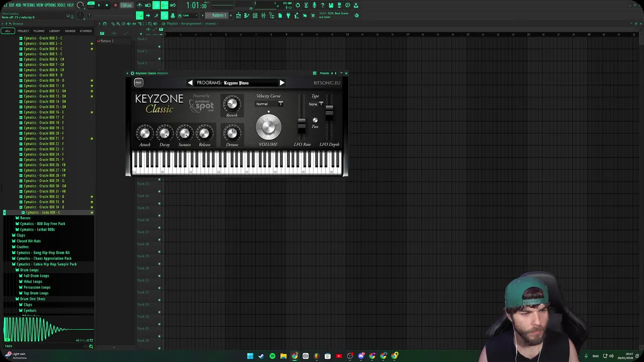Click the microphone one-click recording icon

(x=314, y=5)
